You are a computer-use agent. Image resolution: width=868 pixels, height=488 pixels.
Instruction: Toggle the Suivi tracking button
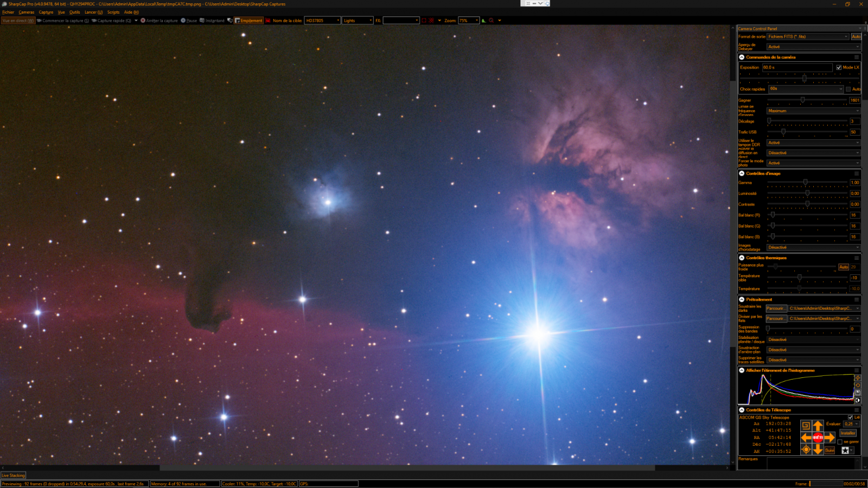(829, 450)
